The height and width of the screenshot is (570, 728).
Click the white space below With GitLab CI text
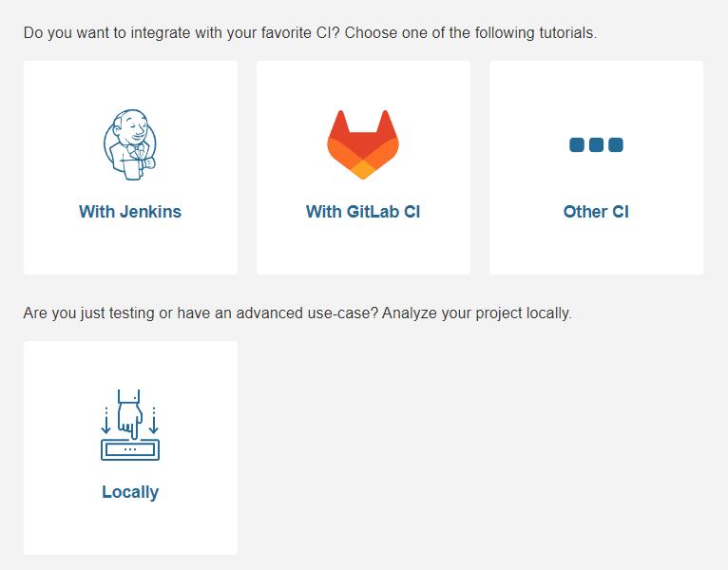(x=364, y=247)
